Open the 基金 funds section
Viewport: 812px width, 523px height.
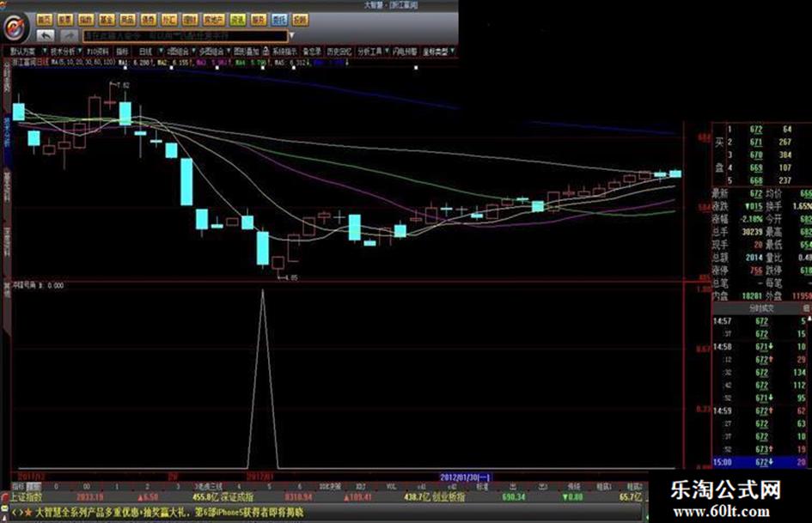[x=107, y=21]
